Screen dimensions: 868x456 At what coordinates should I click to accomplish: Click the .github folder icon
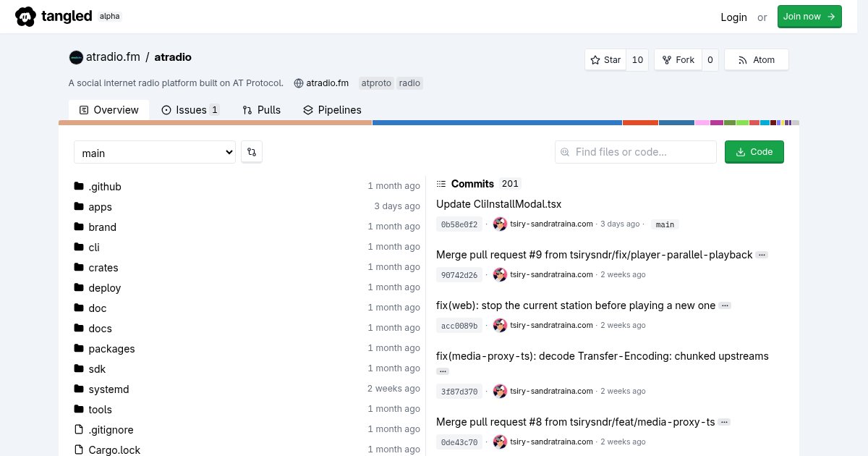[79, 186]
